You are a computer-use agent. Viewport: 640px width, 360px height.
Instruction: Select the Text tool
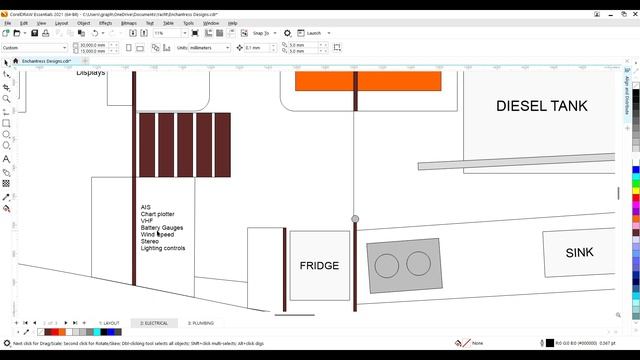(x=6, y=159)
